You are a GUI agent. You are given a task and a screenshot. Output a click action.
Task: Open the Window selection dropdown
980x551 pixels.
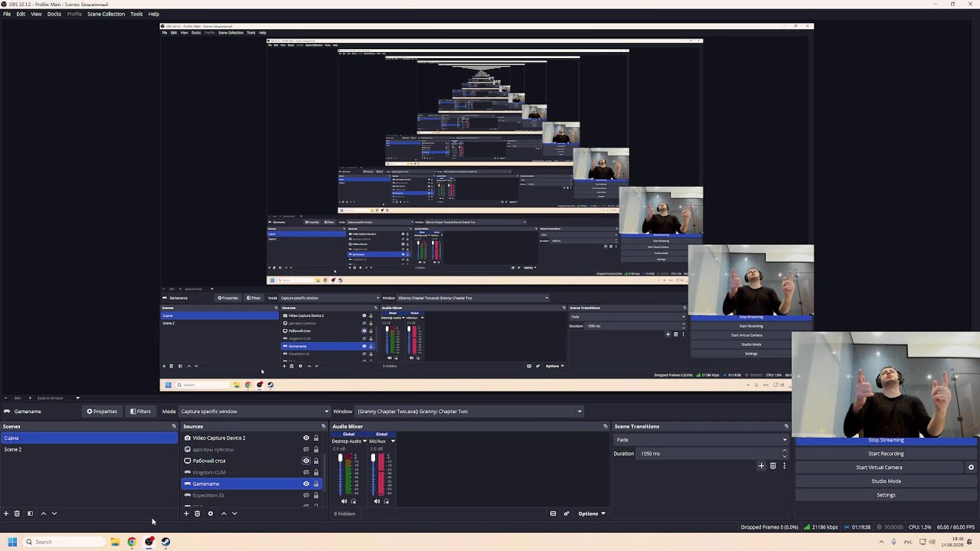[x=469, y=412]
